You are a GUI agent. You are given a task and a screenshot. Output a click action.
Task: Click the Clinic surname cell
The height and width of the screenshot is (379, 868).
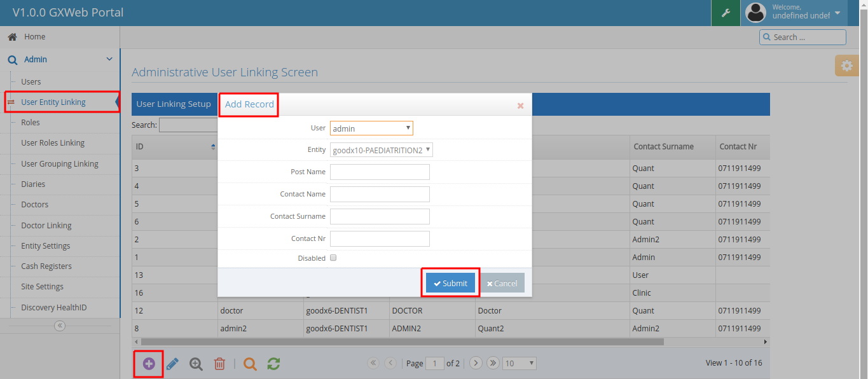point(673,293)
